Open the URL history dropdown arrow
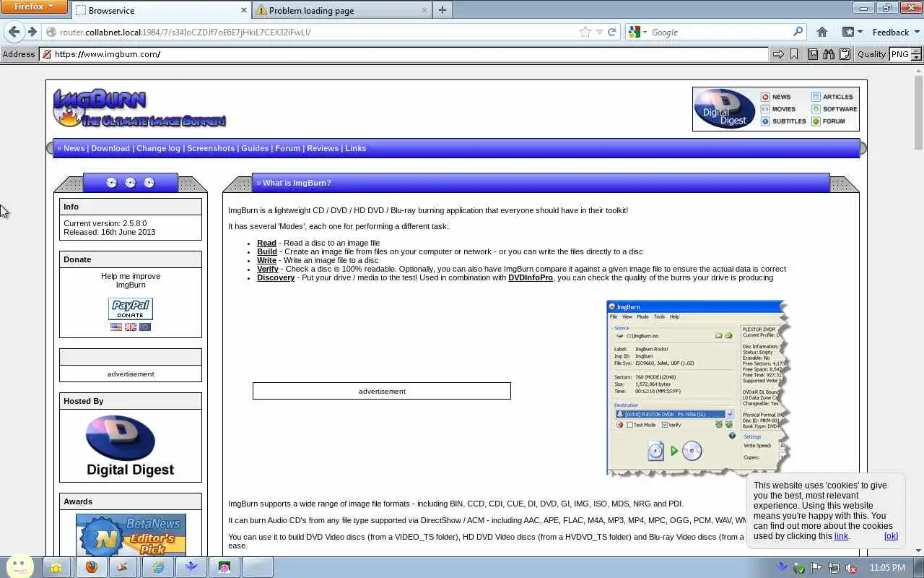924x578 pixels. (599, 32)
